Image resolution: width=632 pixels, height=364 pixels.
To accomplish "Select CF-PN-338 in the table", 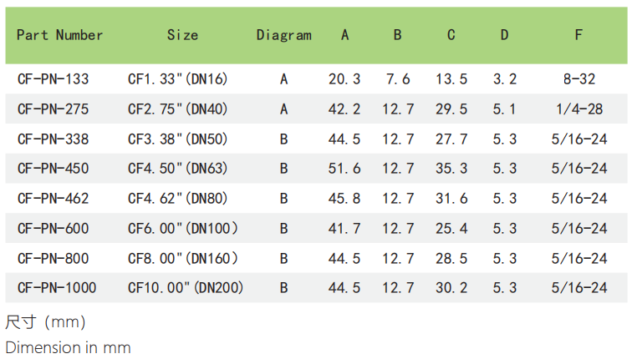I will click(x=53, y=139).
